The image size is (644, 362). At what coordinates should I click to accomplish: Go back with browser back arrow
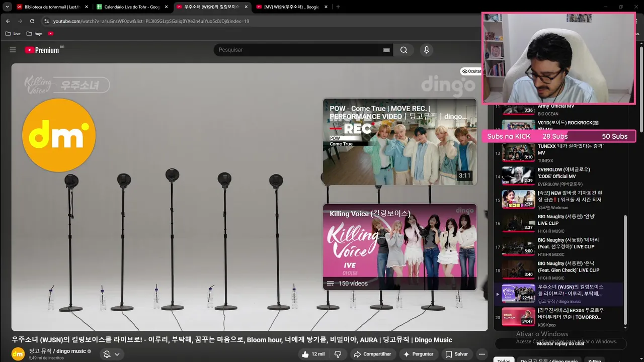8,21
